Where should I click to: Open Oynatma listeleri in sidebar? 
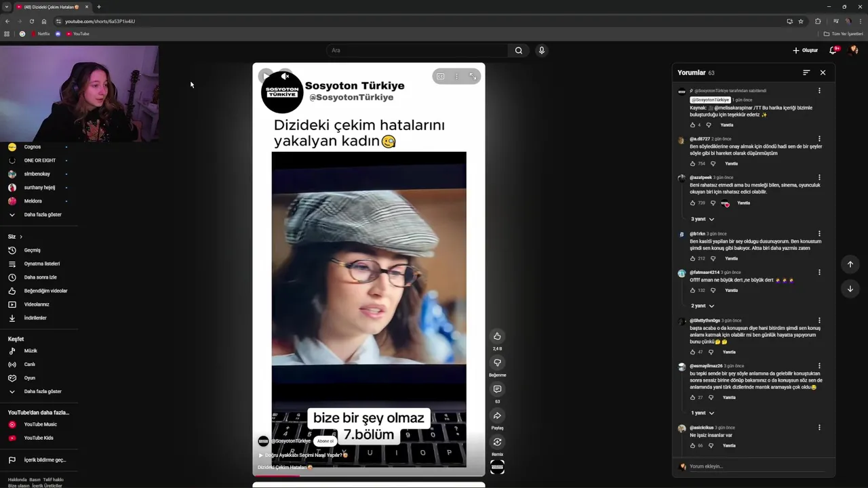click(41, 264)
